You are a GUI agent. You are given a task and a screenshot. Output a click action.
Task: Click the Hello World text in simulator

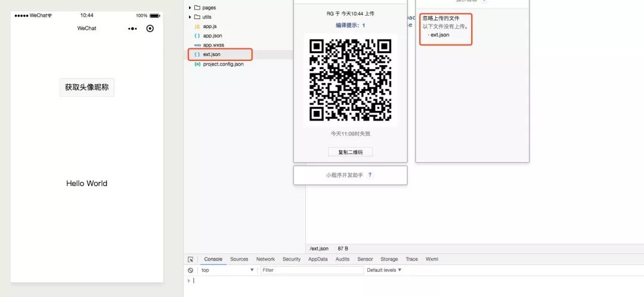86,183
